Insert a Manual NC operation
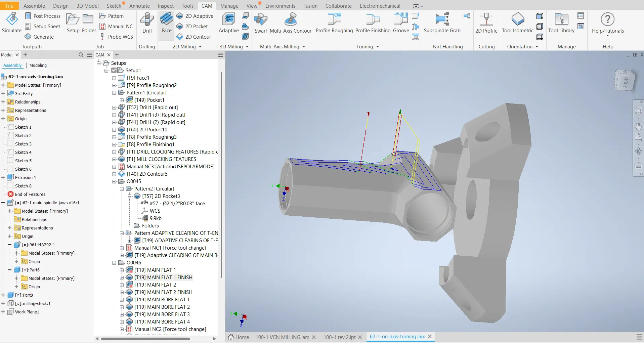The height and width of the screenshot is (343, 644). [116, 26]
